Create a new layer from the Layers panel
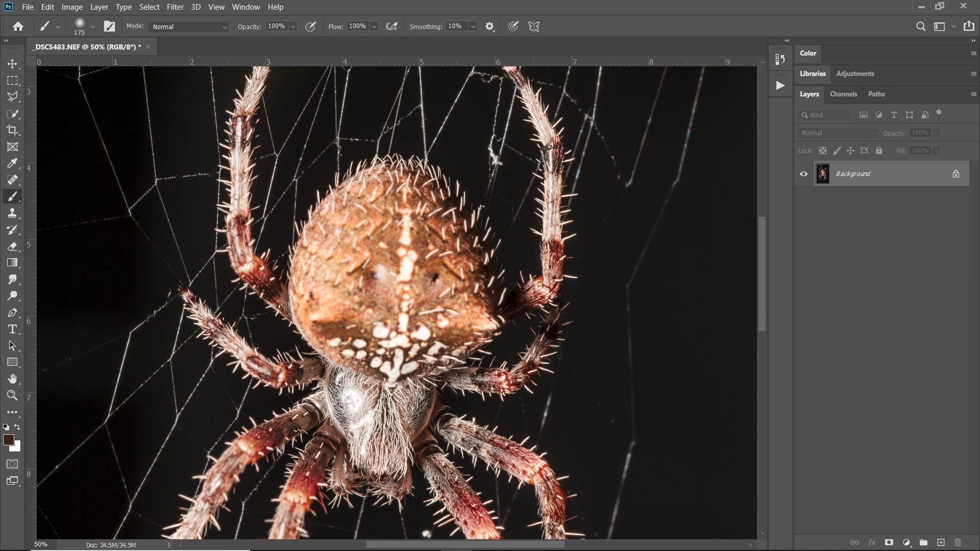The image size is (980, 551). click(x=941, y=542)
